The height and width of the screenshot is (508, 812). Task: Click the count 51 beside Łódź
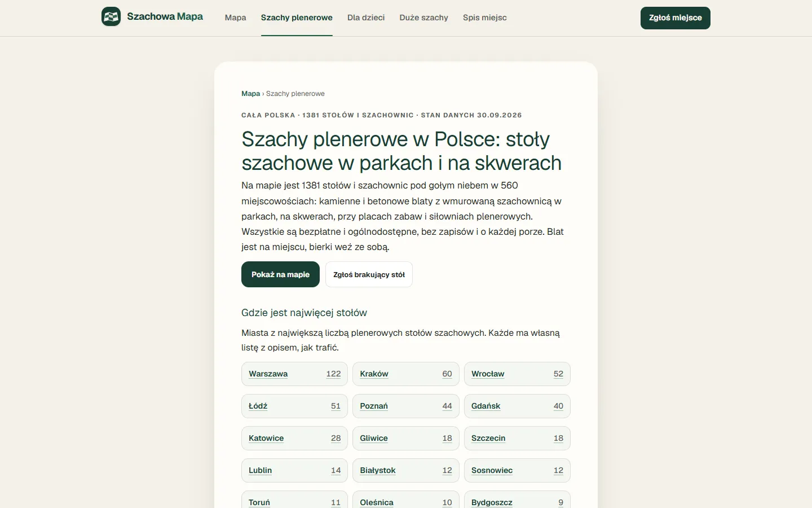click(x=336, y=406)
